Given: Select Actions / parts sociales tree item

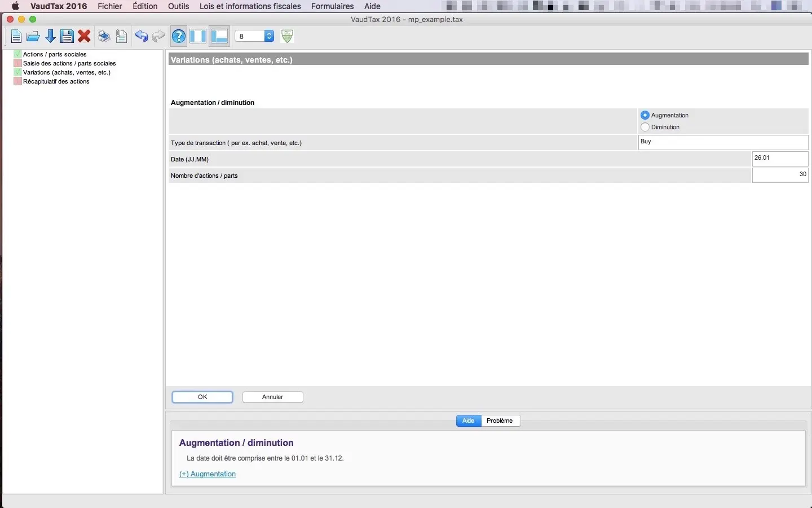Looking at the screenshot, I should (x=55, y=54).
